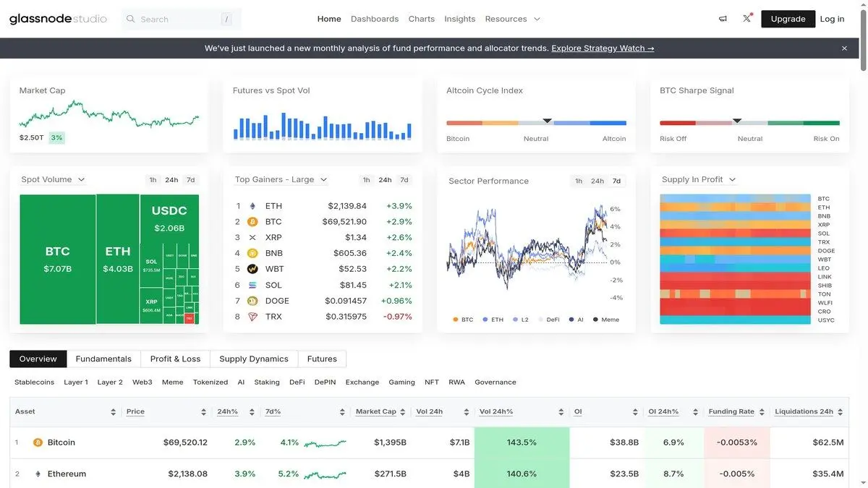Click the Ethereum icon in asset table row
This screenshot has width=868, height=488.
pos(38,474)
